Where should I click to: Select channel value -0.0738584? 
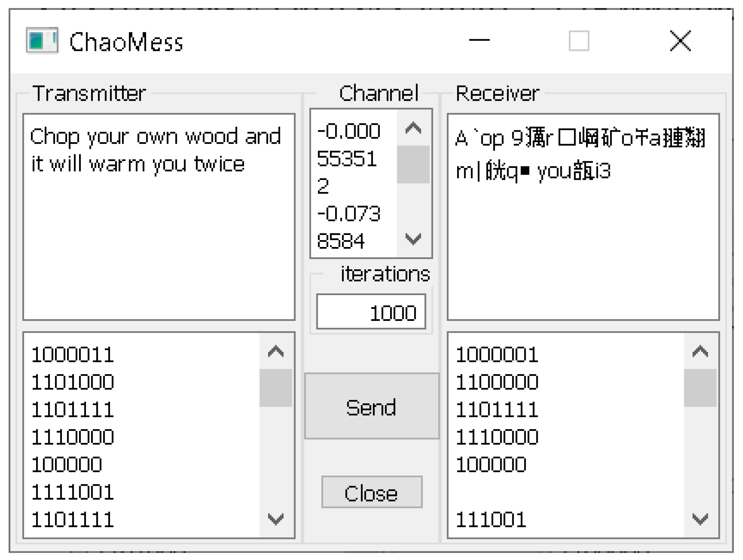(347, 227)
